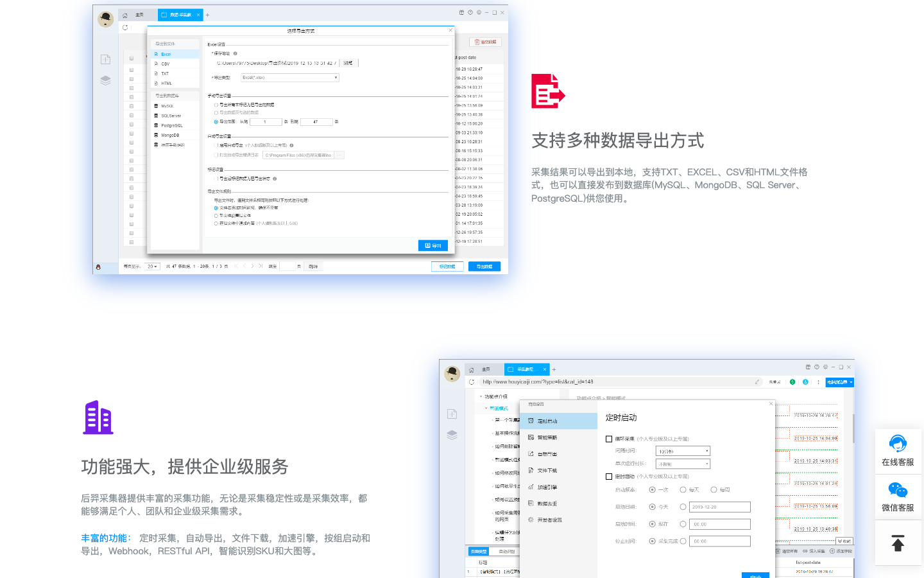Open 开发者设置 developer settings item
Viewport: 924px width, 578px height.
coord(549,520)
